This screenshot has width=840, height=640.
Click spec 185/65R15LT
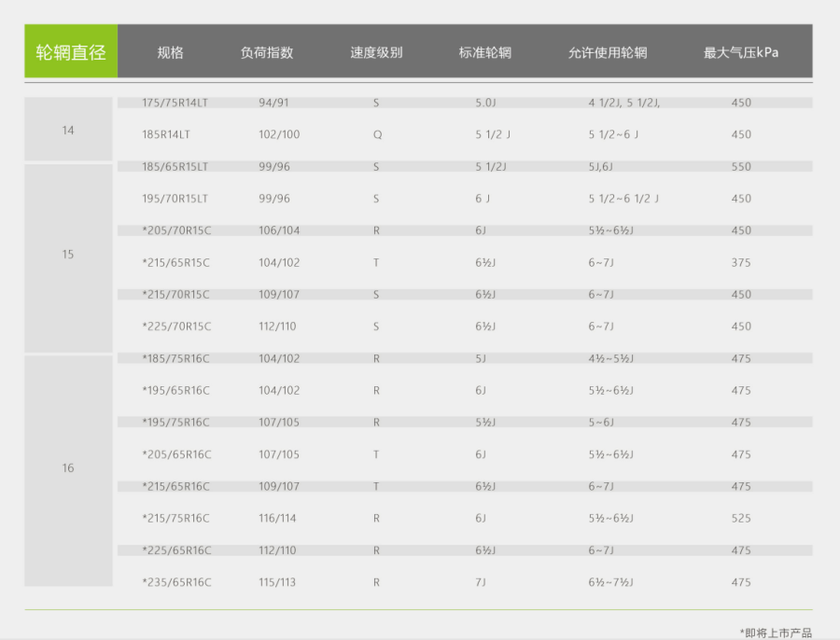175,167
